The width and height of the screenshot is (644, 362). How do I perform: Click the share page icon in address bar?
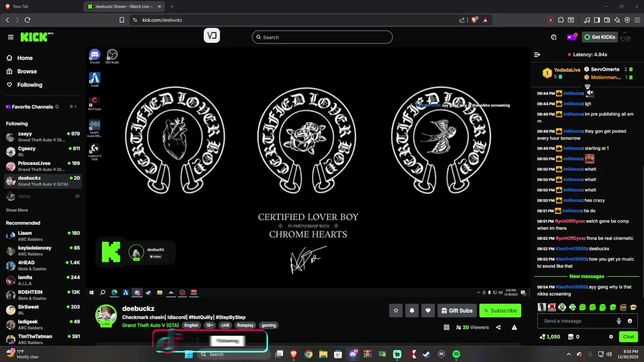click(462, 20)
